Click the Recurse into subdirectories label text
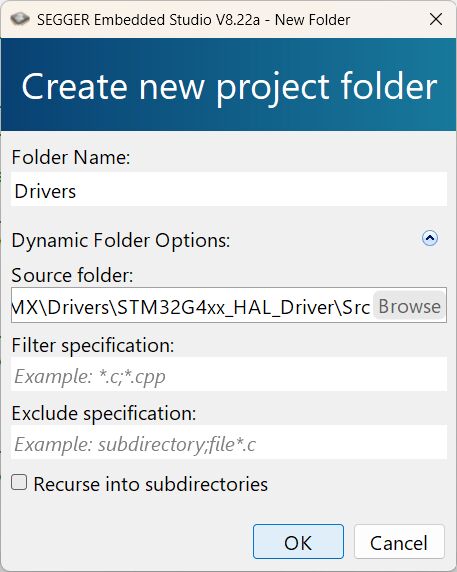The height and width of the screenshot is (572, 457). 151,484
